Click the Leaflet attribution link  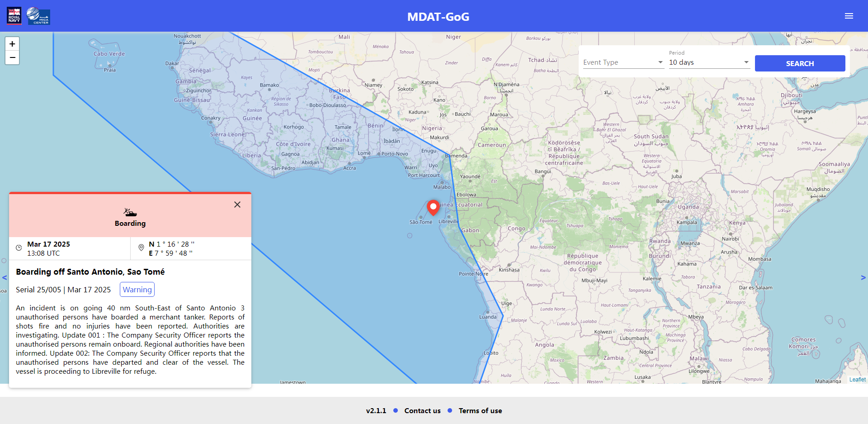(x=857, y=380)
